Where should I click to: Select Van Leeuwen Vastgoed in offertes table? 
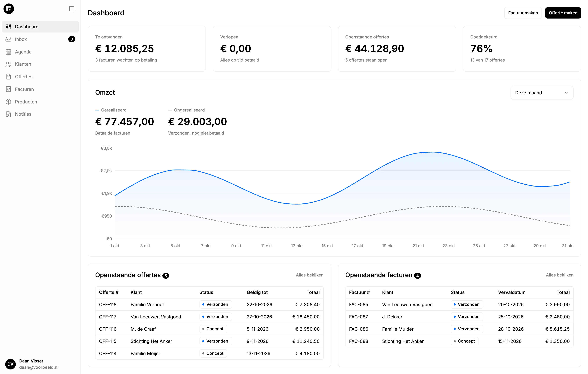click(156, 317)
